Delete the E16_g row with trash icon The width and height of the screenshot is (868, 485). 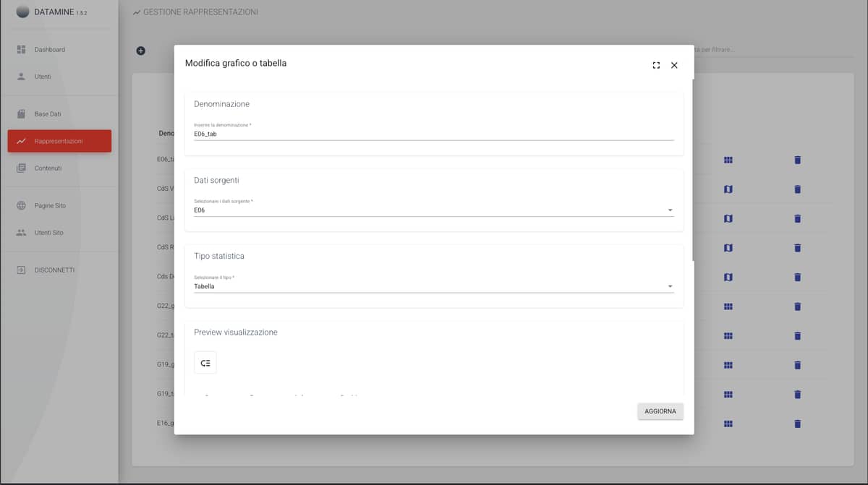pos(798,424)
